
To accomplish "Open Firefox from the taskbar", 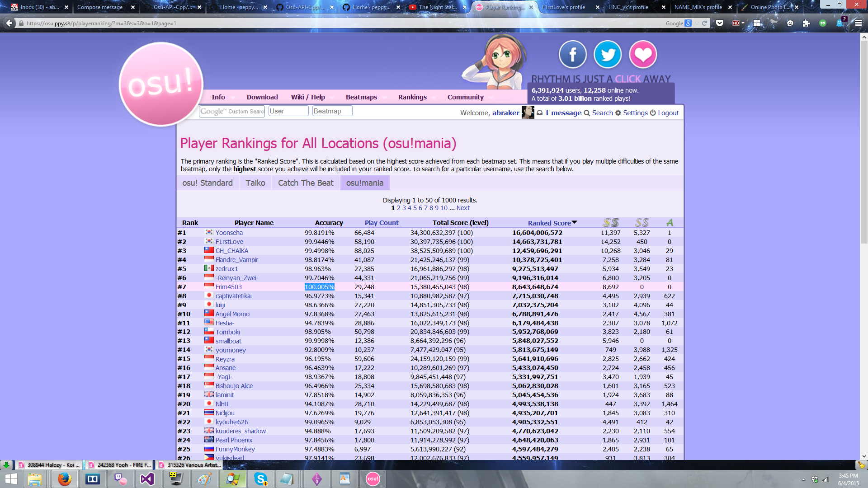I will pyautogui.click(x=65, y=479).
